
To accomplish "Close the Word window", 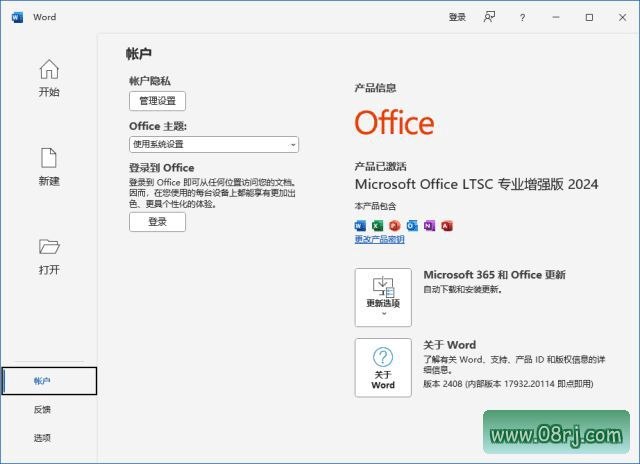I will [622, 17].
